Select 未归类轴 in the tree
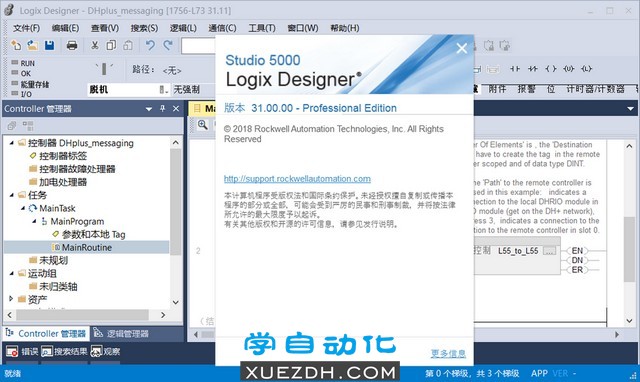The image size is (640, 382). (58, 286)
